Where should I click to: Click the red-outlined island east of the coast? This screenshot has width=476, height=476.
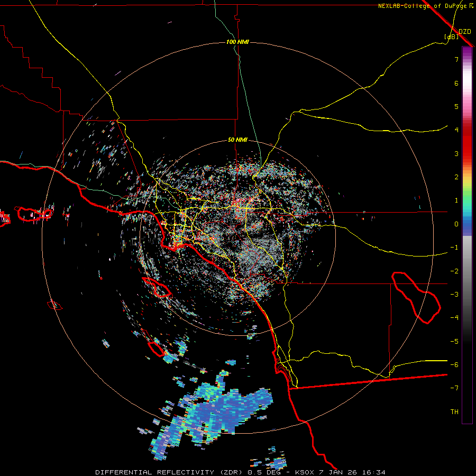point(417,297)
